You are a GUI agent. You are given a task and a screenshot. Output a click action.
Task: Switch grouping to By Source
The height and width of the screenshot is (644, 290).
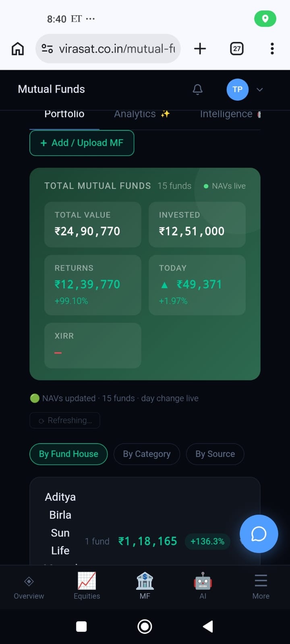(215, 454)
